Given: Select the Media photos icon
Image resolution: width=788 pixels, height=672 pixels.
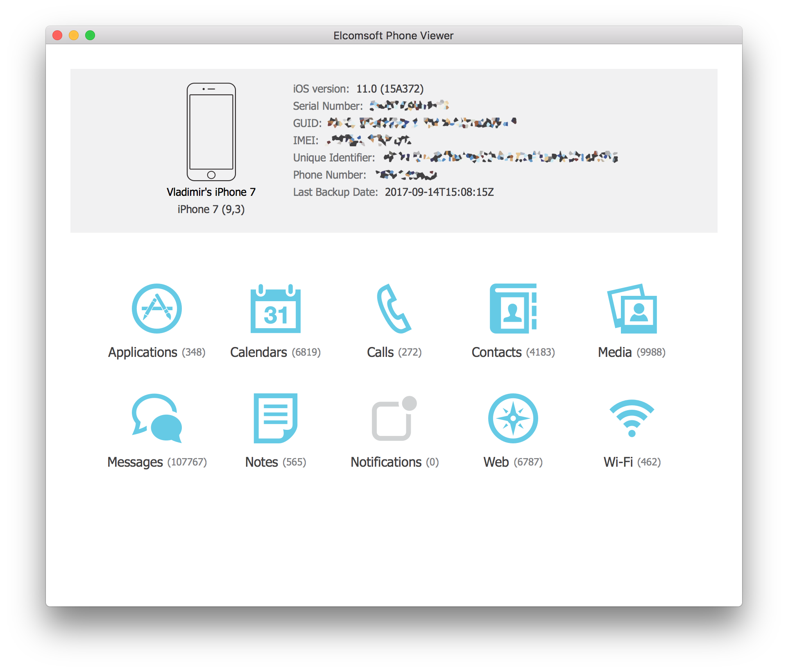Looking at the screenshot, I should coord(632,309).
